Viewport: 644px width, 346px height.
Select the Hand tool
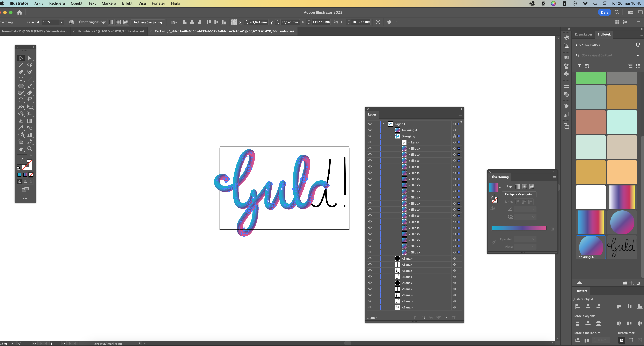pyautogui.click(x=21, y=149)
